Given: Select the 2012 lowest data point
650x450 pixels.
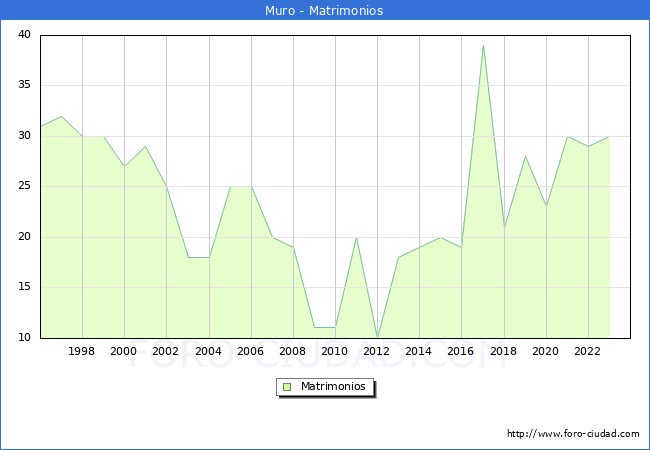Looking at the screenshot, I should click(377, 337).
